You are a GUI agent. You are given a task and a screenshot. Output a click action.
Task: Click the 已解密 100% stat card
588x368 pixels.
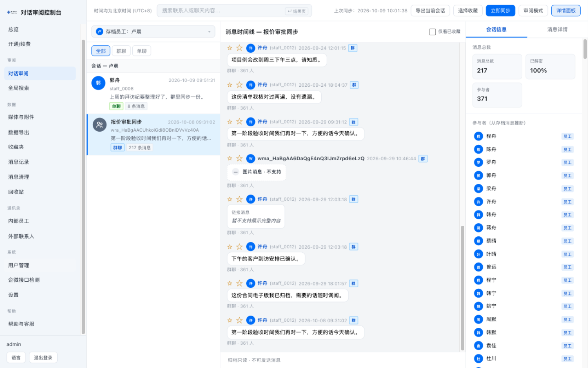(x=550, y=66)
